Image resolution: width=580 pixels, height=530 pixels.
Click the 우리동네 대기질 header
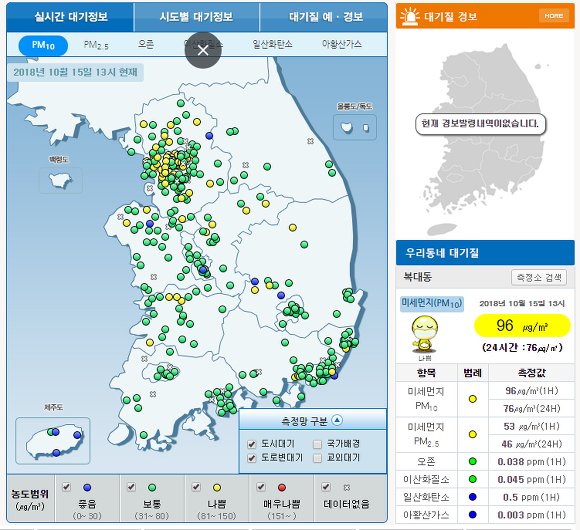tap(485, 253)
